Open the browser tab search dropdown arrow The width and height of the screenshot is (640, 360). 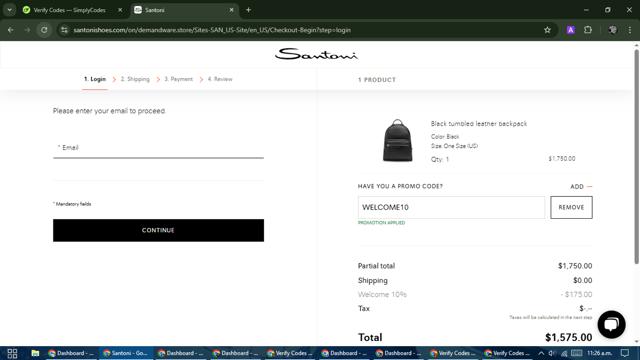coord(9,10)
